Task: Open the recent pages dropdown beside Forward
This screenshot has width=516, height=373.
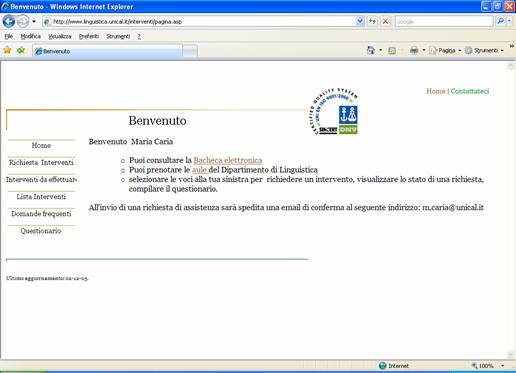Action: click(x=34, y=22)
